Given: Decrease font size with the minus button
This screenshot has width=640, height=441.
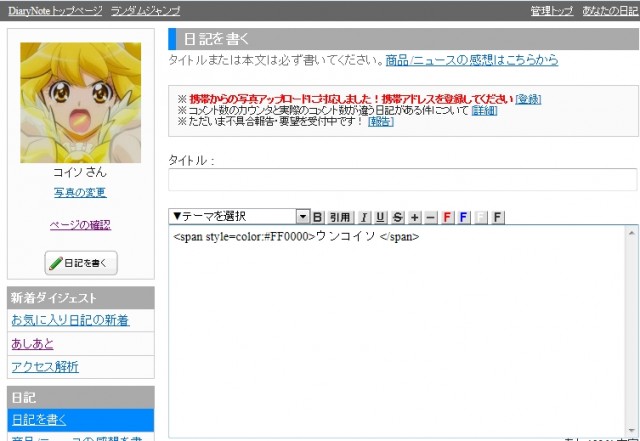Looking at the screenshot, I should [x=430, y=217].
